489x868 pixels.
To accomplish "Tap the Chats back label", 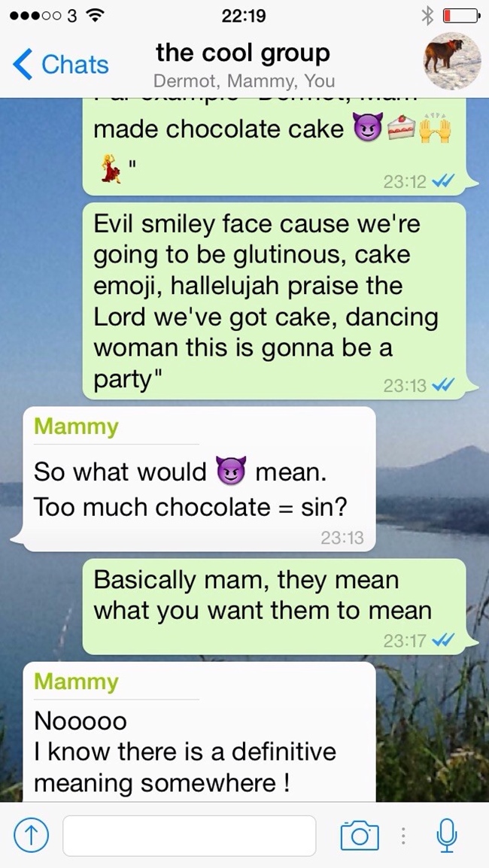I will [x=74, y=64].
